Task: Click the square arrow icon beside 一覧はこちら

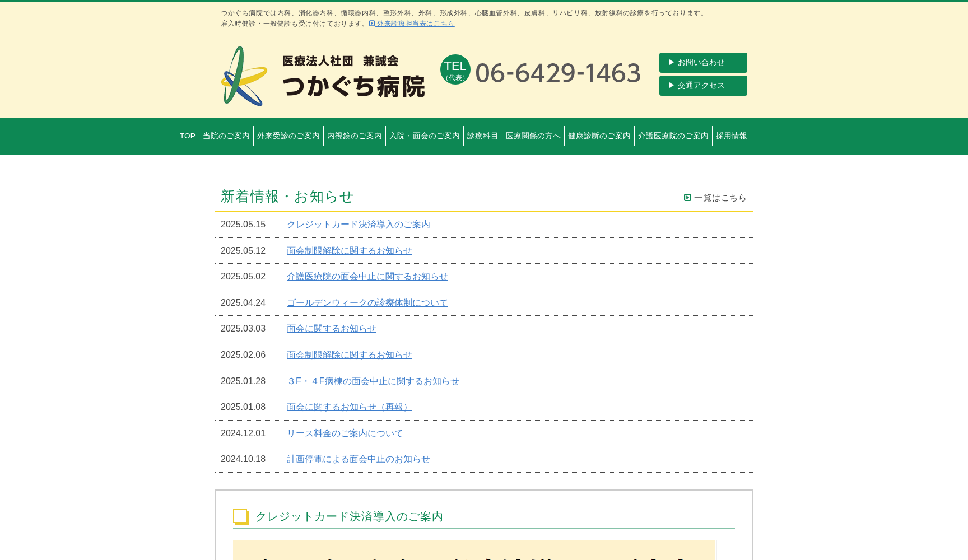Action: (x=687, y=198)
